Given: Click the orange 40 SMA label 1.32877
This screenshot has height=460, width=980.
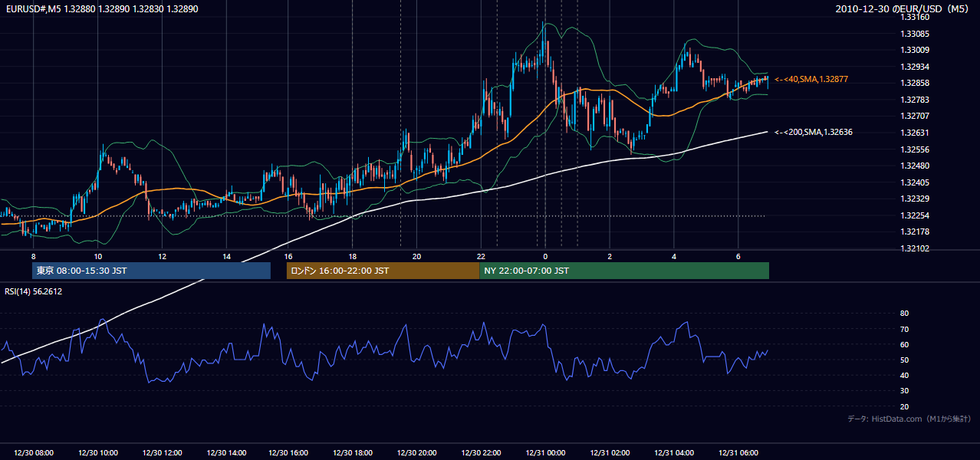Looking at the screenshot, I should coord(811,80).
